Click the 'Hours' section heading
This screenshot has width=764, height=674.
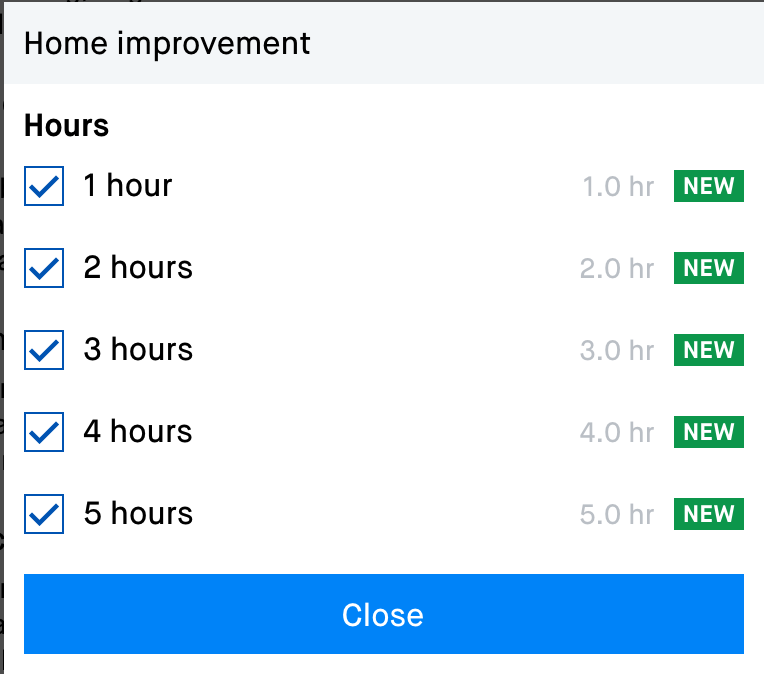point(66,126)
